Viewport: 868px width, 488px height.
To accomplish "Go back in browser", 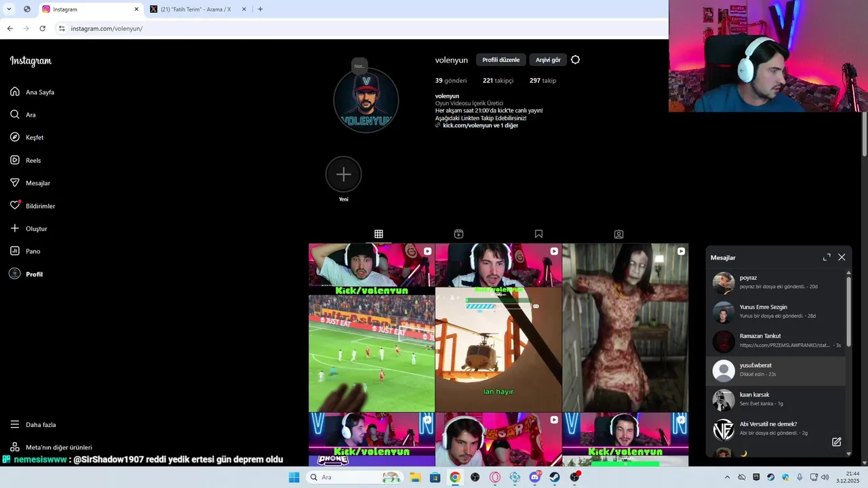I will click(x=9, y=28).
